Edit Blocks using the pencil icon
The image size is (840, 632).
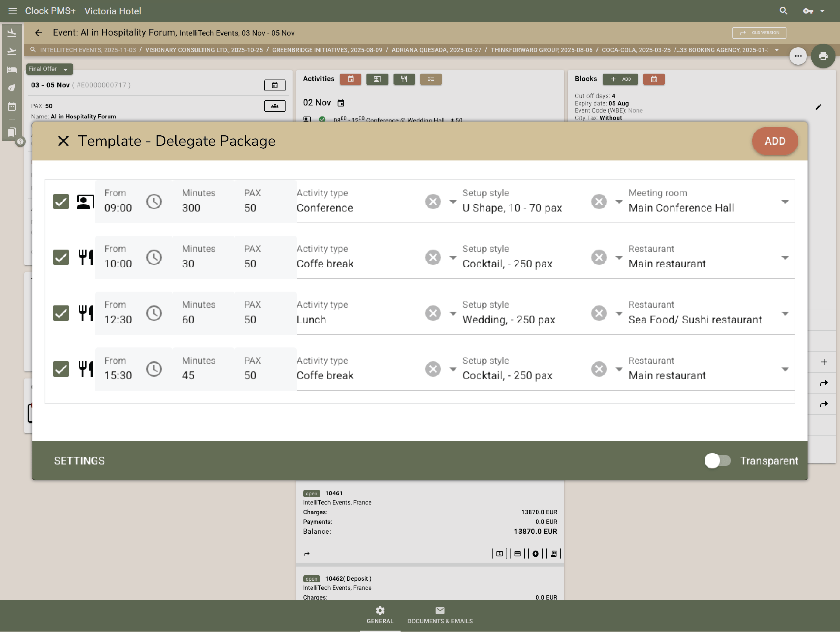819,107
